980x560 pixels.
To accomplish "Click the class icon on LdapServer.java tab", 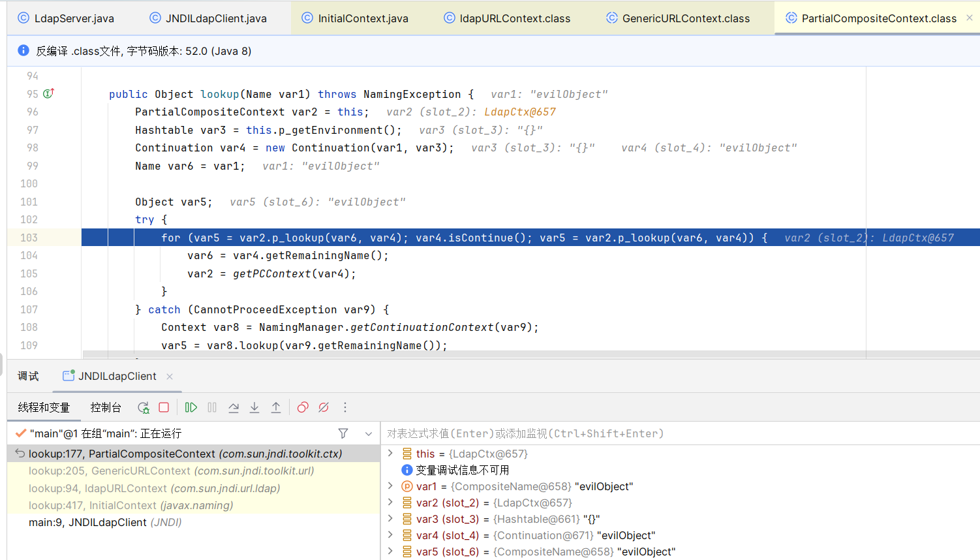I will click(23, 18).
